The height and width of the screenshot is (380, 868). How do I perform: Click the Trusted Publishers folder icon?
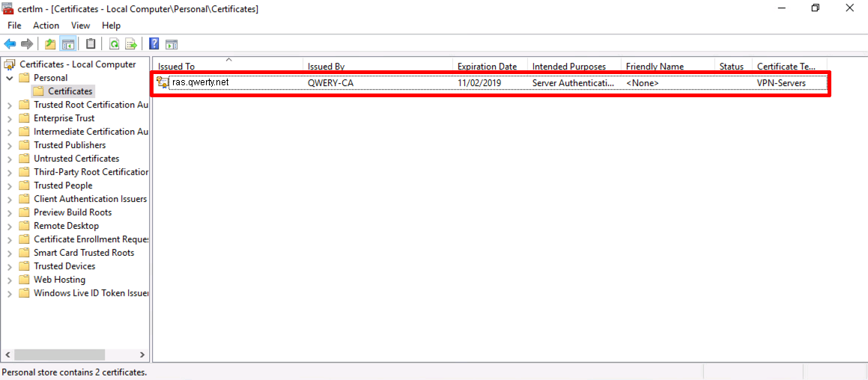point(24,145)
